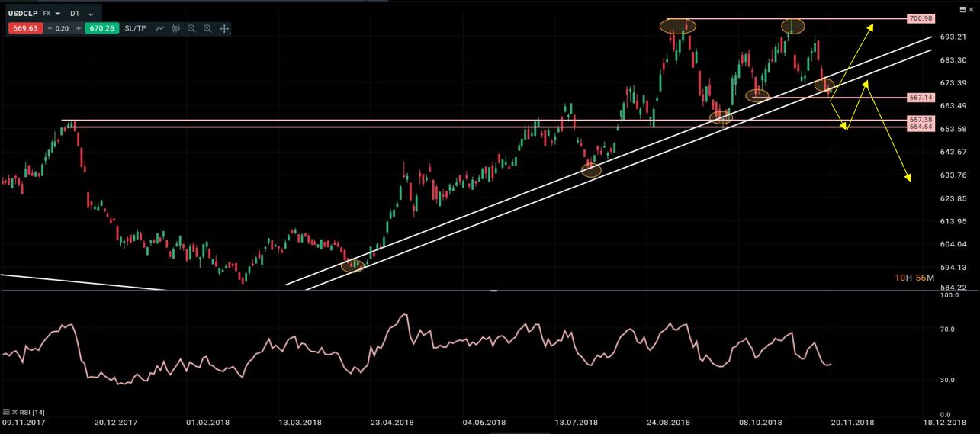980x434 pixels.
Task: Increase trade volume with plus button
Action: coord(78,28)
